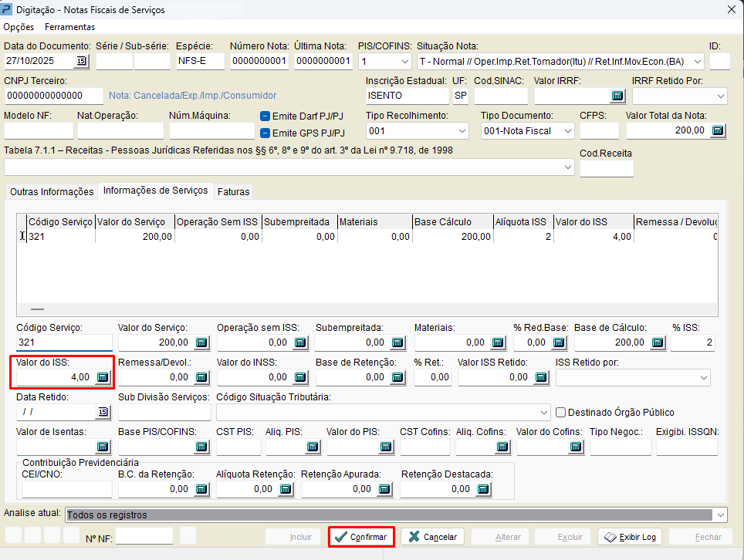This screenshot has height=560, width=744.
Task: Open the Ferramentas menu
Action: tap(69, 27)
